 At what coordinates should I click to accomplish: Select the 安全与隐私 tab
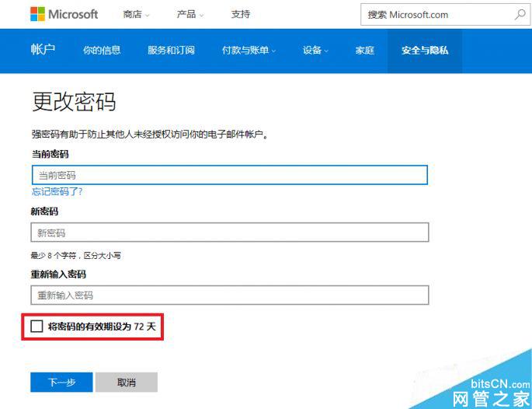click(x=425, y=51)
